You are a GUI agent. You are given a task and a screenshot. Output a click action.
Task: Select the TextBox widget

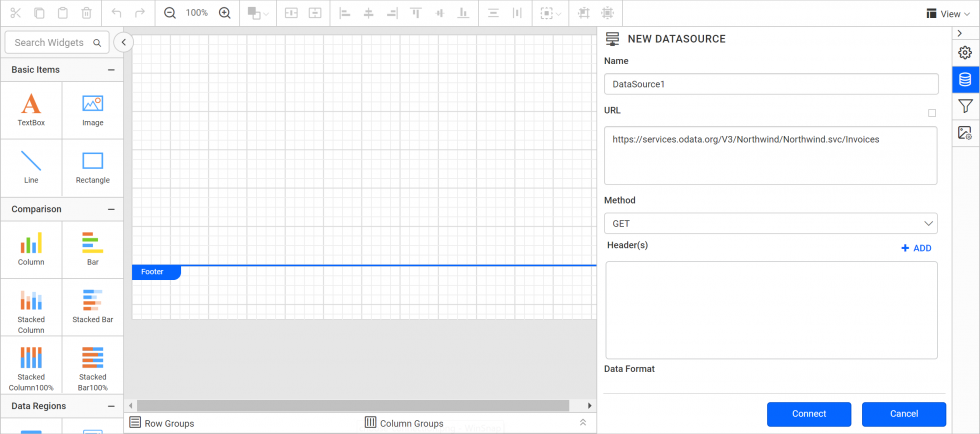(x=31, y=111)
